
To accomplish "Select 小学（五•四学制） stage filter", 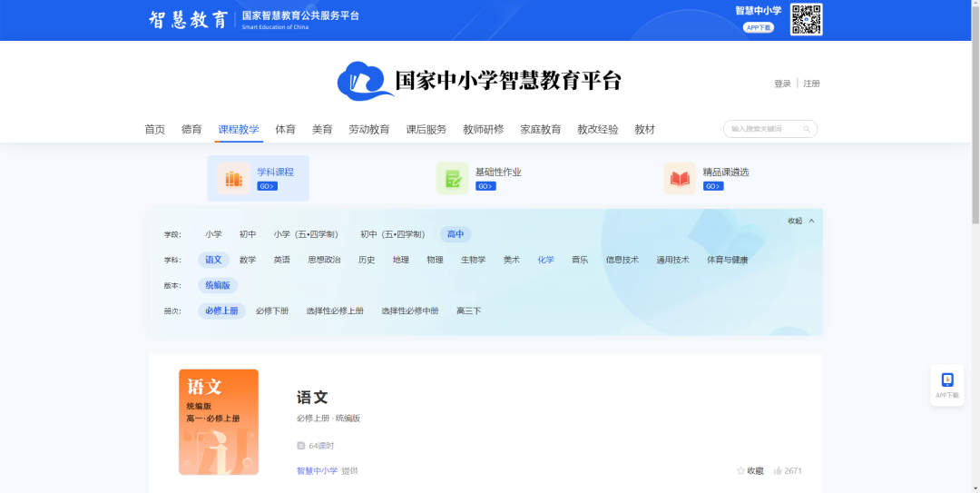I will [309, 234].
